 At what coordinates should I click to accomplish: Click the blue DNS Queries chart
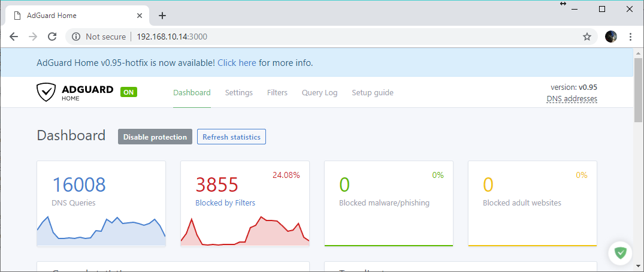point(101,231)
